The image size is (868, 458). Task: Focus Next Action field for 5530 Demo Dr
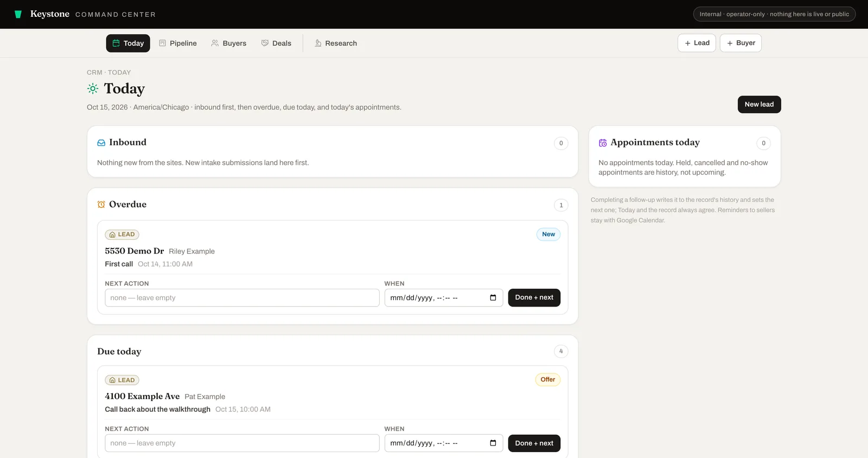click(242, 298)
